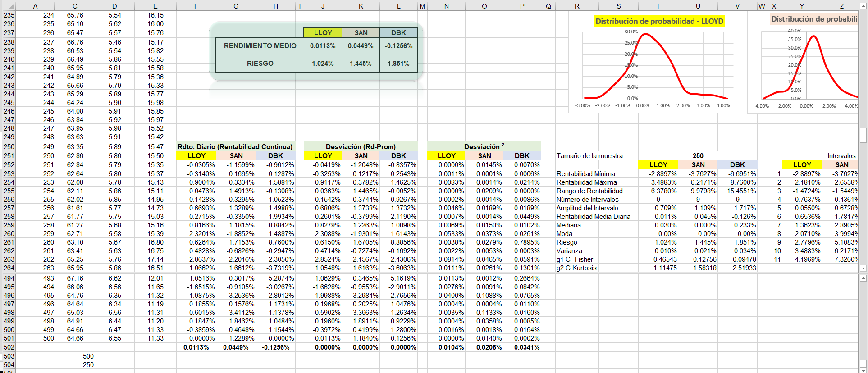Screen dimensions: 868x373
Task: Select column header C
Action: (x=75, y=6)
